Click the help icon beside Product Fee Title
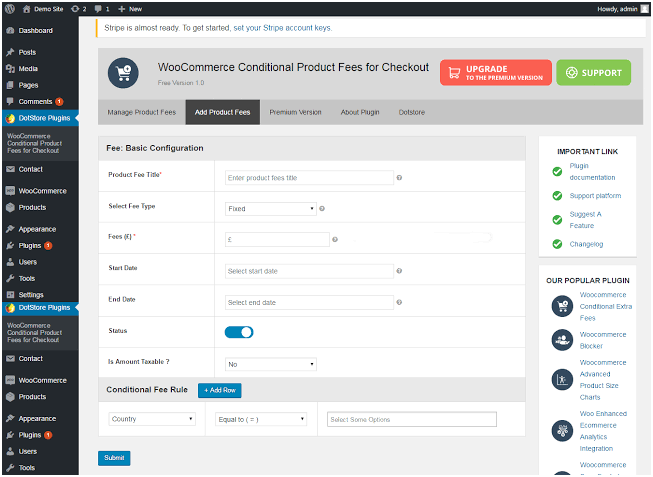The image size is (653, 477). pos(399,178)
